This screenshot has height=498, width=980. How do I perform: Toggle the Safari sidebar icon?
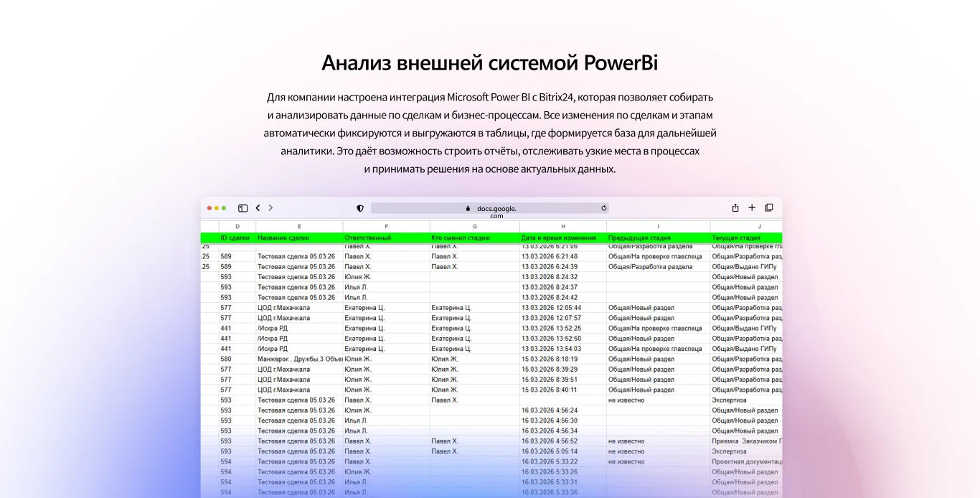click(x=242, y=208)
